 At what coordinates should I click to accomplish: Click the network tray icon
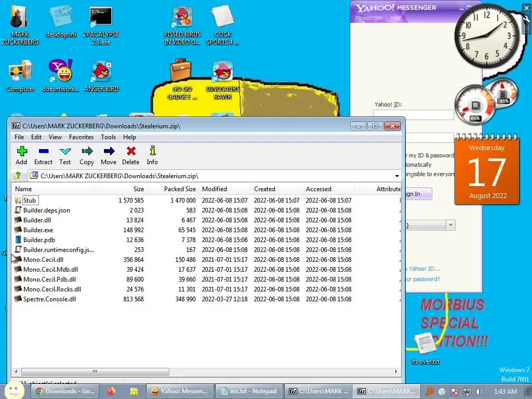(467, 392)
